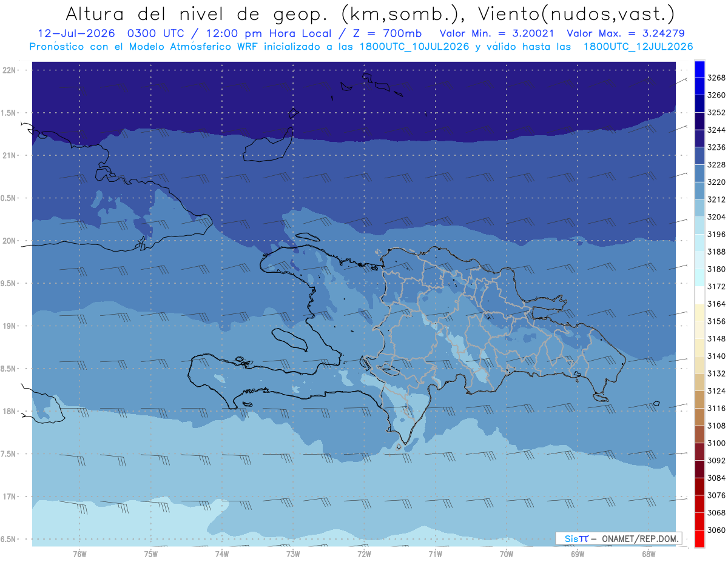The image size is (728, 562).
Task: Click the 3252 value on the color legend
Action: [x=716, y=113]
